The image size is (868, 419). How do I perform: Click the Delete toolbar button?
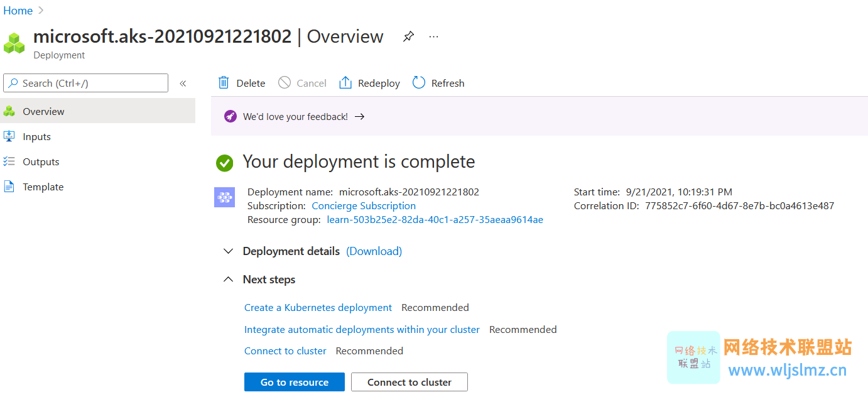pyautogui.click(x=242, y=83)
